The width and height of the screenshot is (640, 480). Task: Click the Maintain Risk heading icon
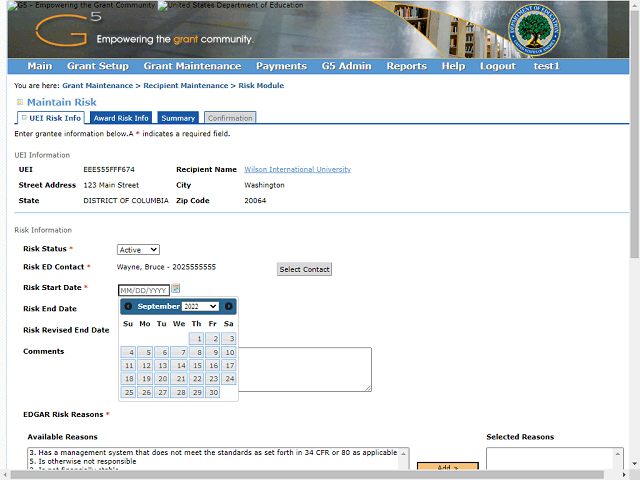pos(20,102)
